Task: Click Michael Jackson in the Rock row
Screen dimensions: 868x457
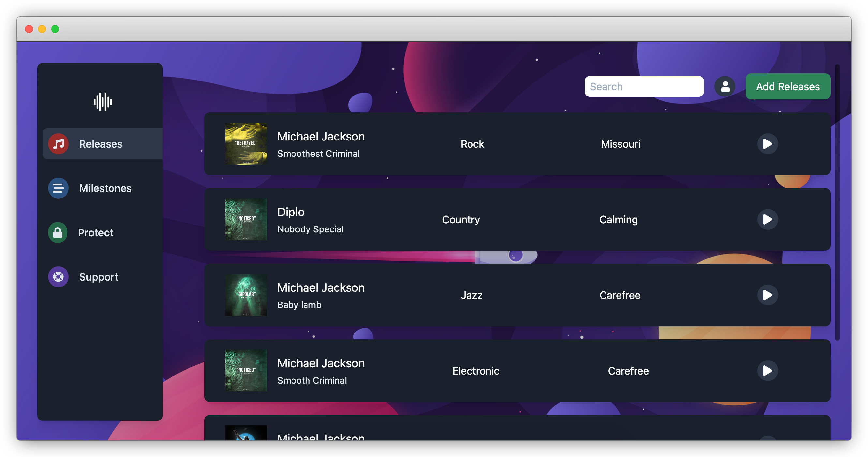Action: (321, 136)
